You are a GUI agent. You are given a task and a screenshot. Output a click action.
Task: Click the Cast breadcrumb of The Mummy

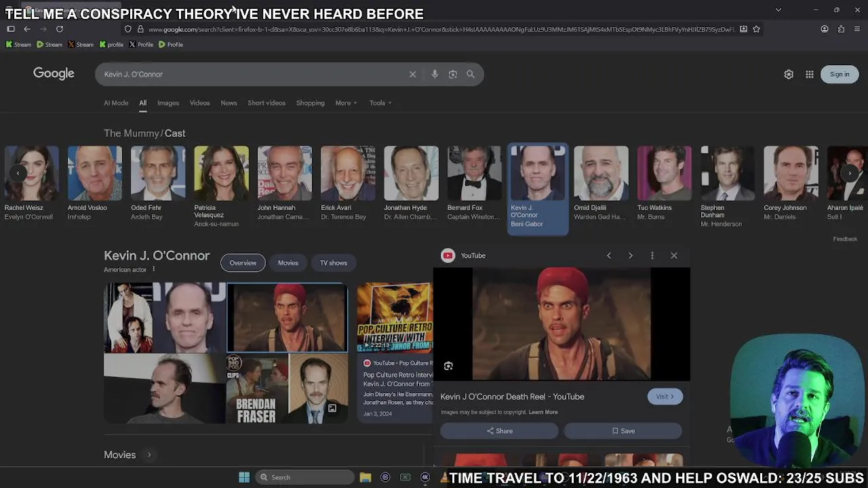tap(175, 134)
